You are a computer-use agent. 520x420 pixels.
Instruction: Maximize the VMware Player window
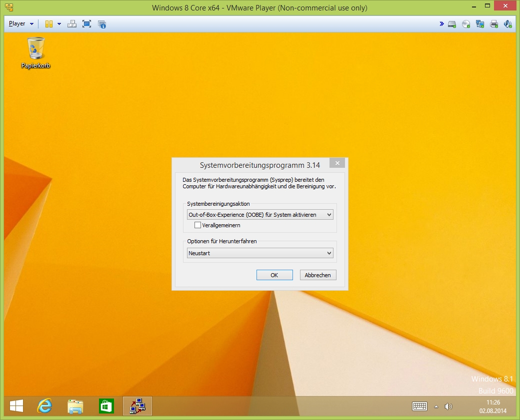click(487, 6)
